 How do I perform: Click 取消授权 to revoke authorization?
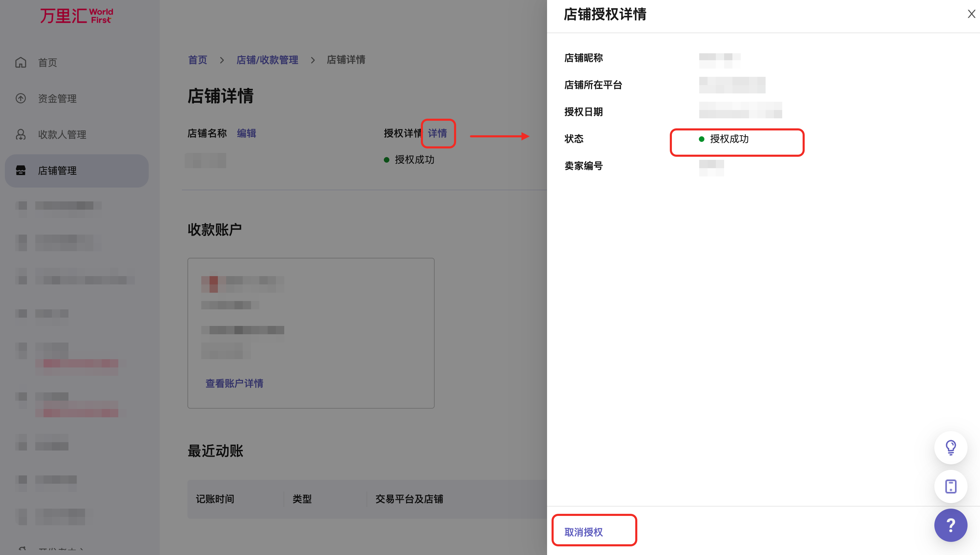click(x=583, y=532)
